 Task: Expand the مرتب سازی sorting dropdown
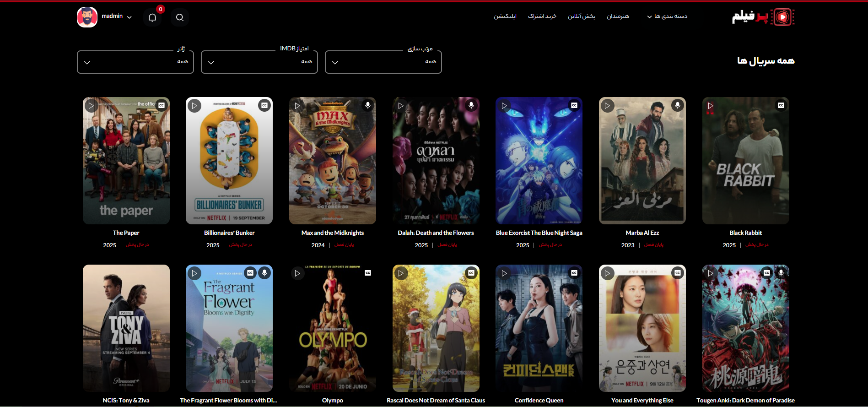pos(383,62)
